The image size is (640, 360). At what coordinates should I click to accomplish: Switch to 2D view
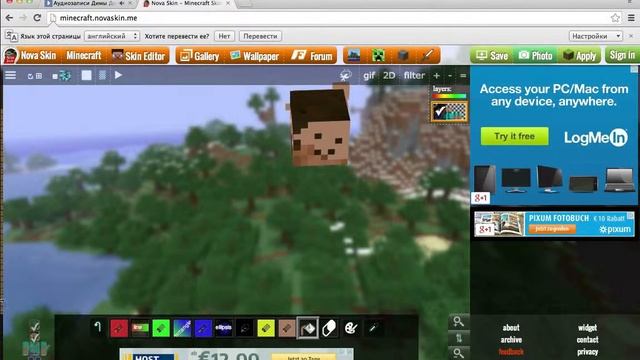coord(389,76)
